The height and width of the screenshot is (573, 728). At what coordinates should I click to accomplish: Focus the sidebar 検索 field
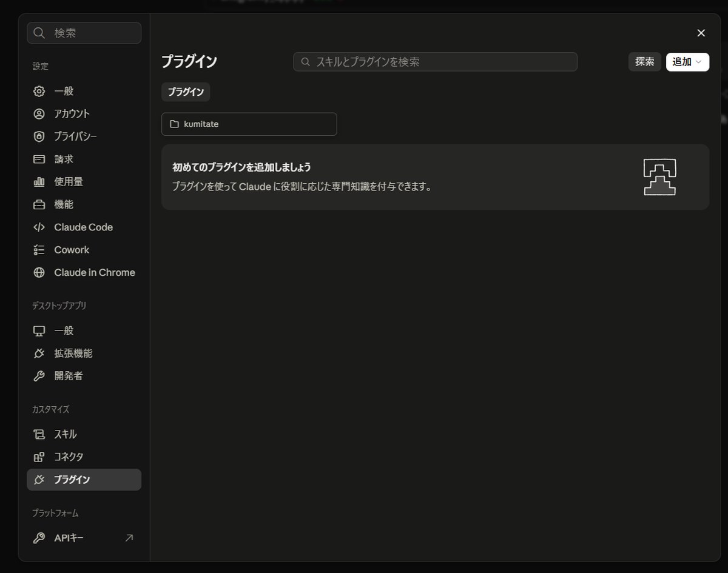pyautogui.click(x=84, y=33)
